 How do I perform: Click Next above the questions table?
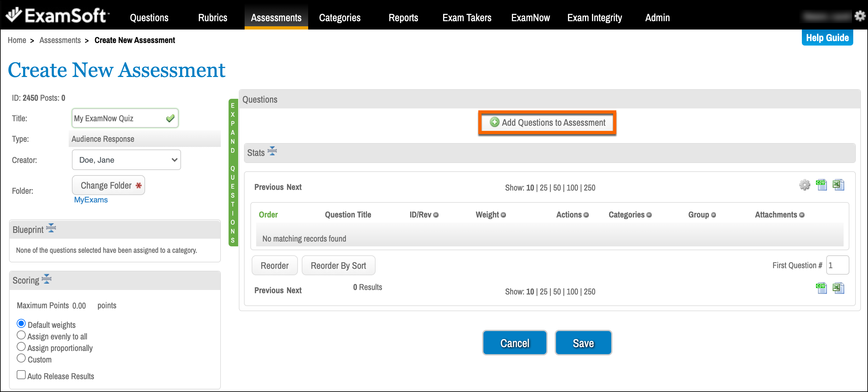pyautogui.click(x=294, y=187)
